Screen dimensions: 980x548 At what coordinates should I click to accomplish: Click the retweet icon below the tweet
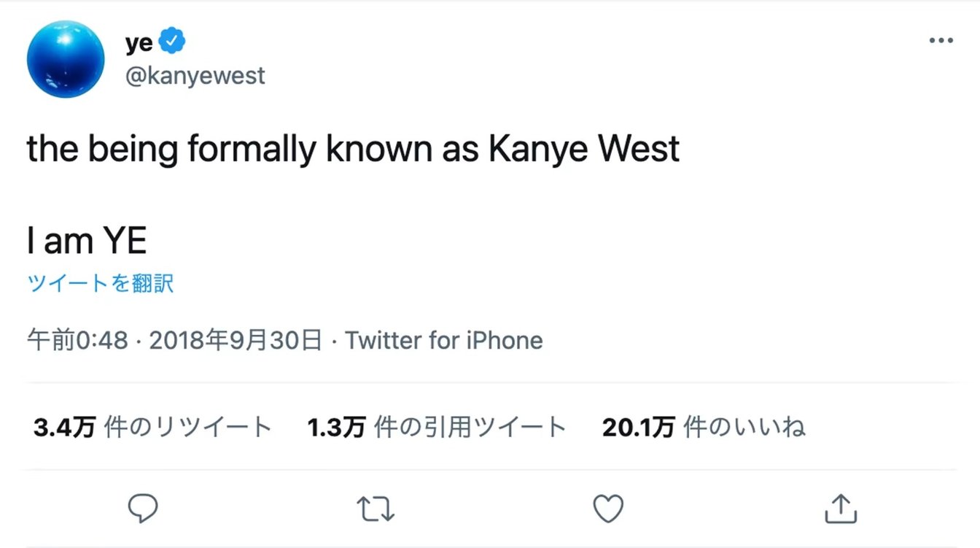[x=376, y=508]
